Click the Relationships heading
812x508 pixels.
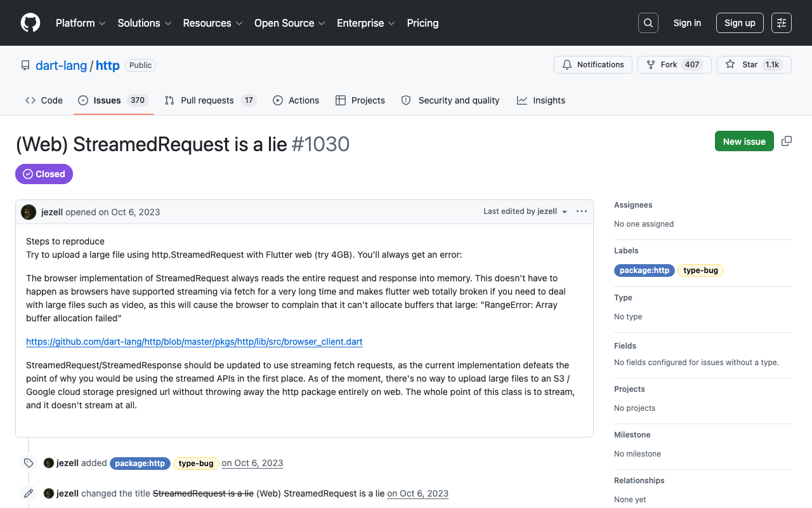639,481
